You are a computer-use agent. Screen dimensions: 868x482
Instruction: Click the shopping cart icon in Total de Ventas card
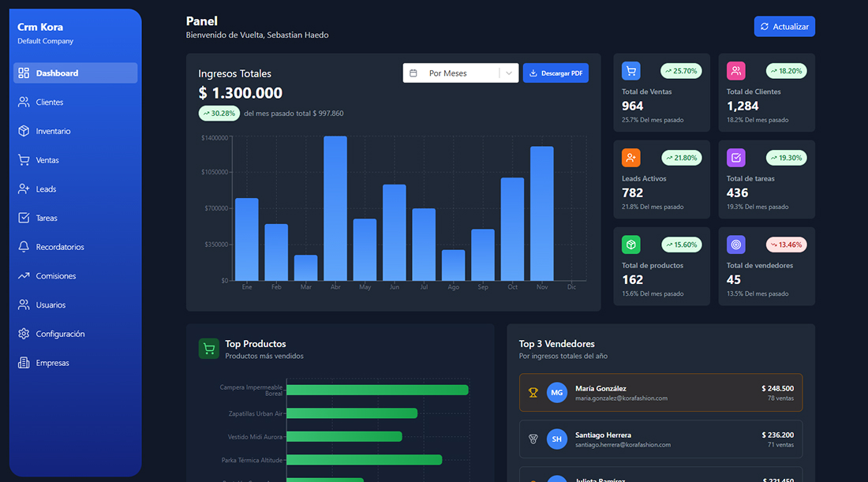click(630, 71)
